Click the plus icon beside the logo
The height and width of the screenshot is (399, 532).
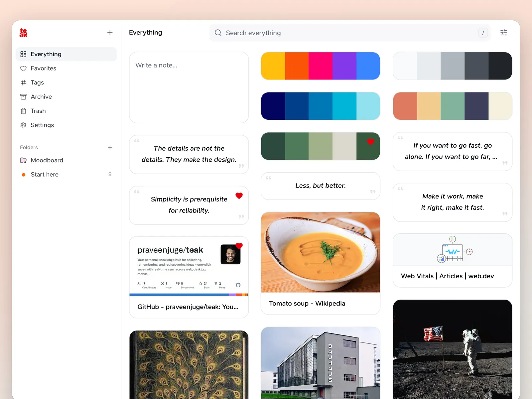point(110,33)
